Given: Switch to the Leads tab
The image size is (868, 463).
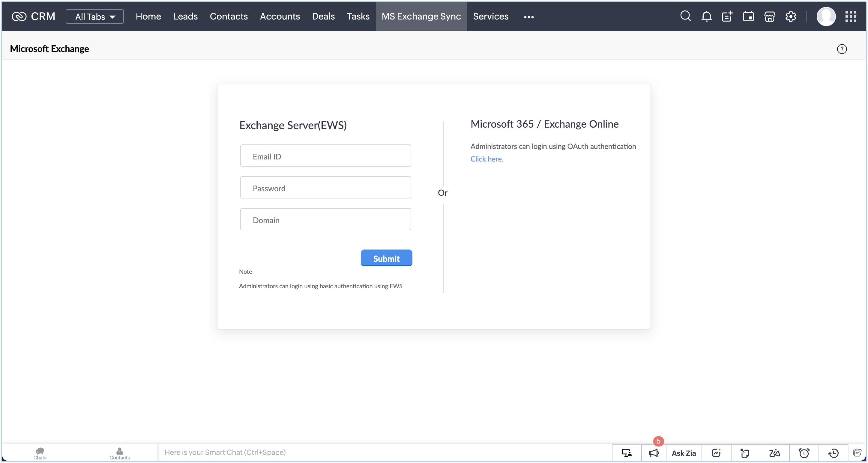Looking at the screenshot, I should (185, 16).
